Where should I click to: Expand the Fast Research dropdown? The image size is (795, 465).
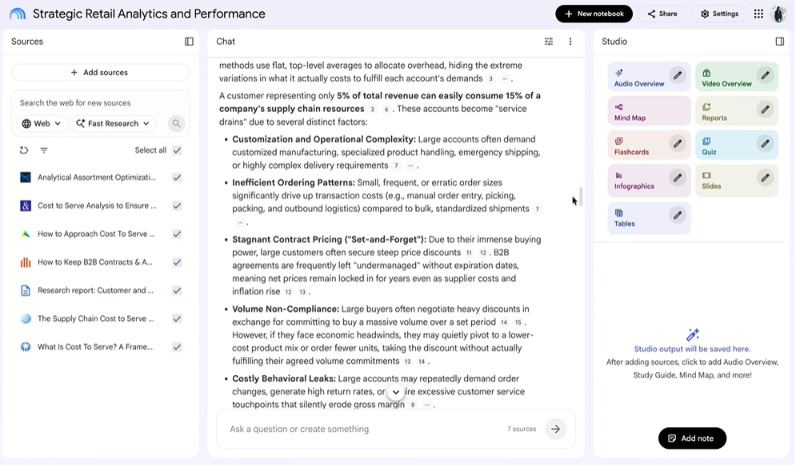113,123
